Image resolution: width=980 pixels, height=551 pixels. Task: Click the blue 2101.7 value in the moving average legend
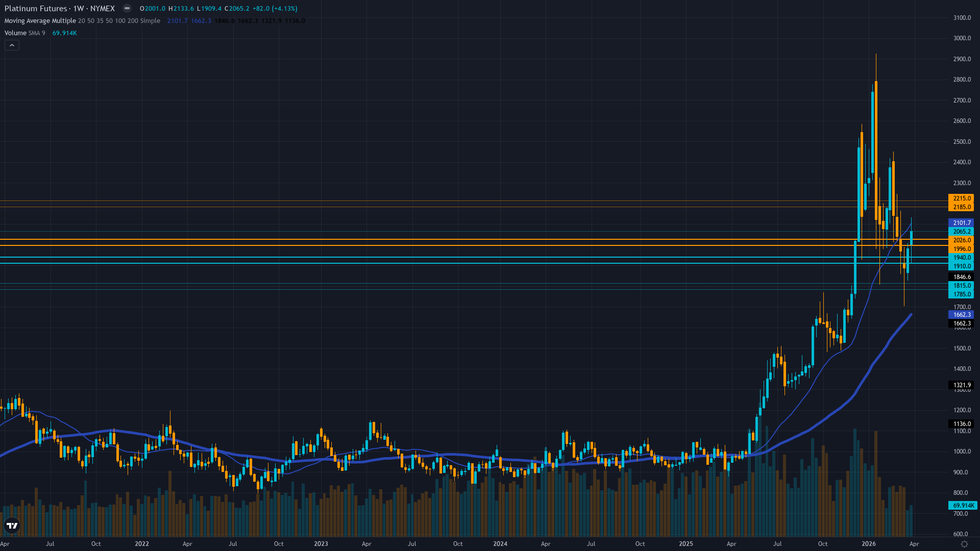coord(178,21)
